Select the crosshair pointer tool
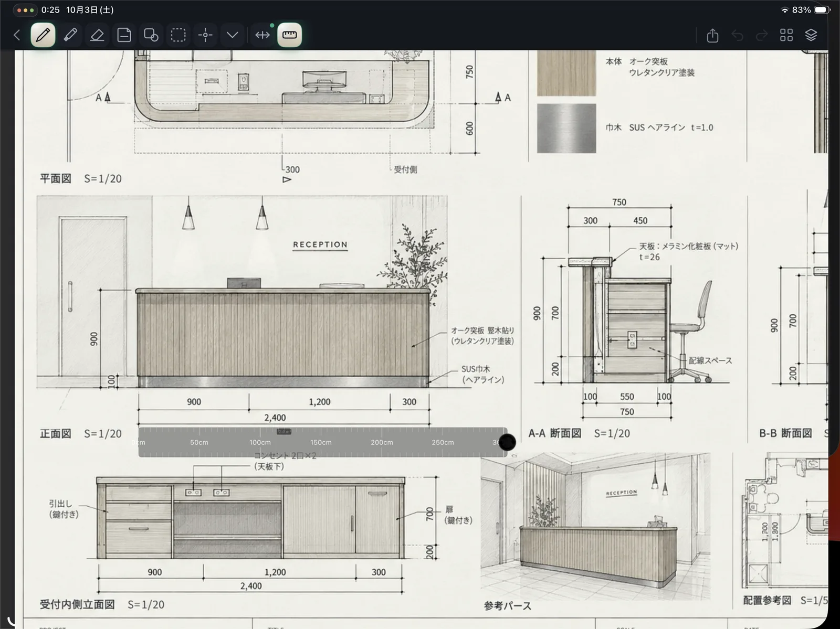The width and height of the screenshot is (840, 629). pos(205,35)
